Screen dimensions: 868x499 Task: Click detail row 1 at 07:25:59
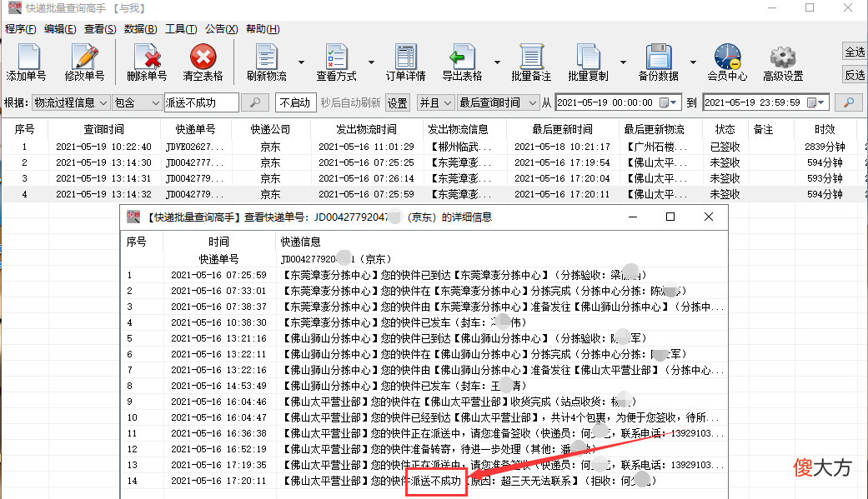tap(424, 275)
